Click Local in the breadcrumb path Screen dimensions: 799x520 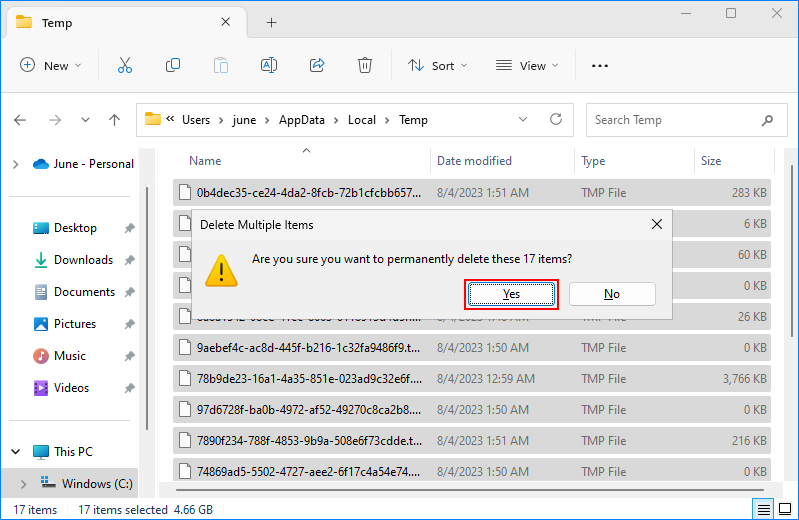[362, 120]
